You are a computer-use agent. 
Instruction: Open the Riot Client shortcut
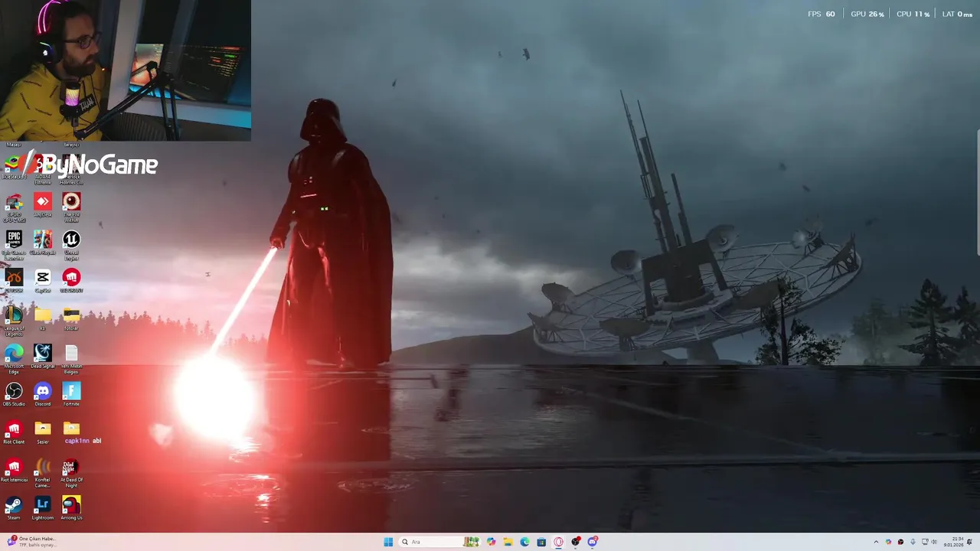click(14, 432)
